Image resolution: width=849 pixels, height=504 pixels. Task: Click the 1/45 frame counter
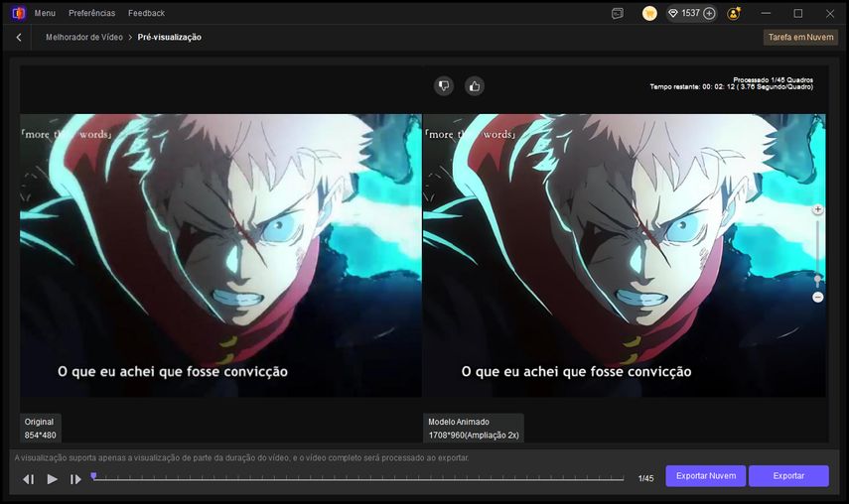(645, 478)
